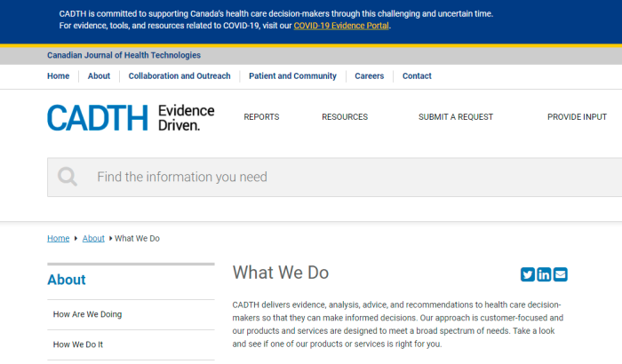Click the paragraph starting 'CADTH delivers evidence'
622x364 pixels.
click(398, 324)
